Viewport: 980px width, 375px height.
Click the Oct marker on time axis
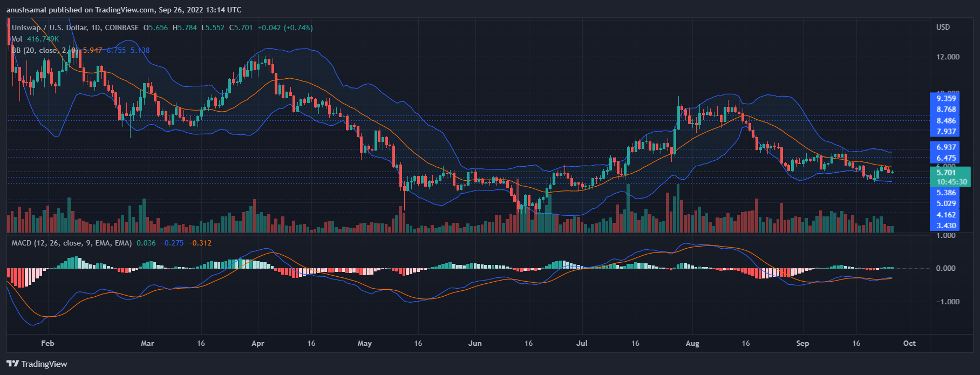909,343
